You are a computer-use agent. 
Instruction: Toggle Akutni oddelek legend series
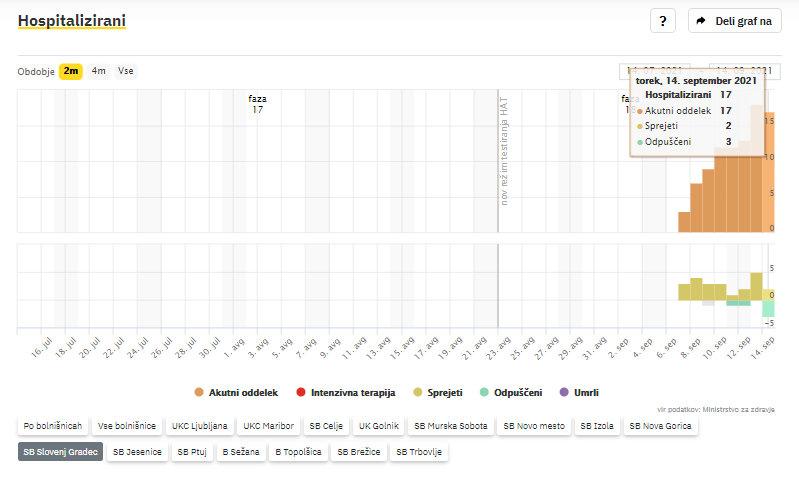(x=235, y=393)
